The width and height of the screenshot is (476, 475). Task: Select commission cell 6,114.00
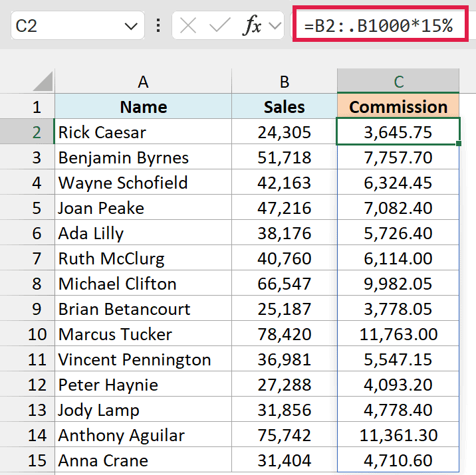[398, 258]
